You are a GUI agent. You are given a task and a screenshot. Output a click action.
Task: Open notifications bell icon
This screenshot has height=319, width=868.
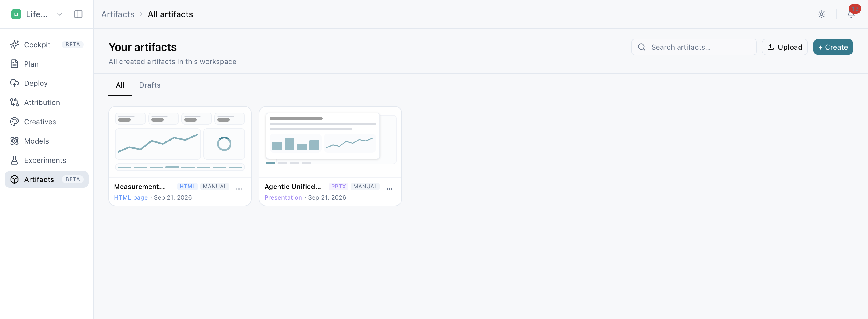click(851, 14)
